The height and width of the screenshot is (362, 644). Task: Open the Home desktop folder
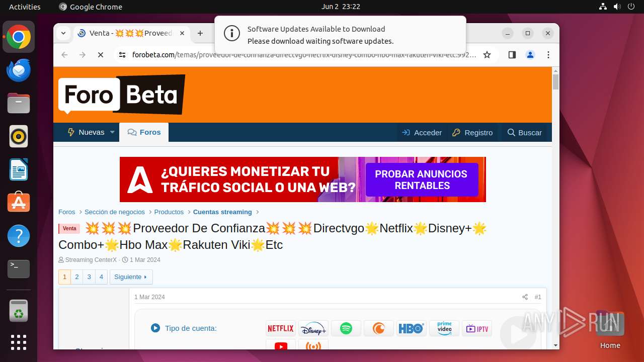(x=610, y=331)
